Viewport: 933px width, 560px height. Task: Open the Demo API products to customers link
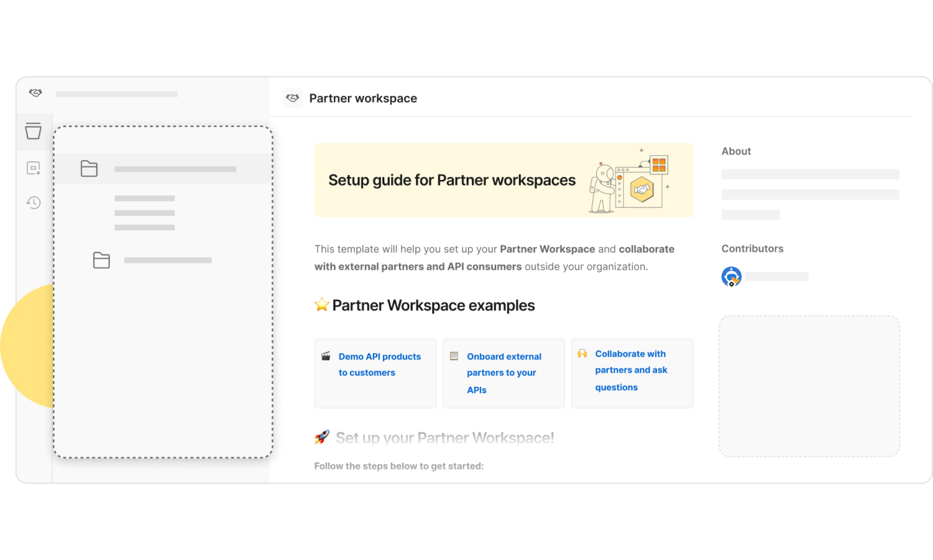pos(380,365)
